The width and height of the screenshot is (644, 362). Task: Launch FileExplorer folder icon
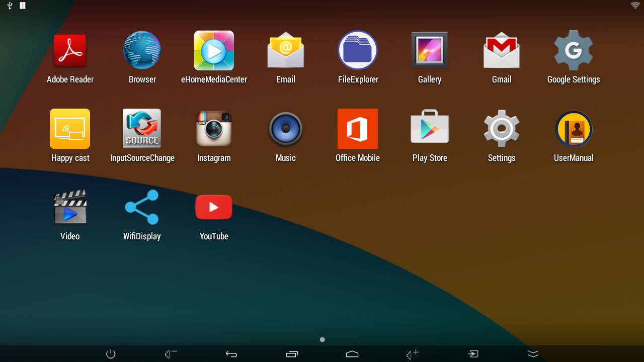click(x=358, y=51)
